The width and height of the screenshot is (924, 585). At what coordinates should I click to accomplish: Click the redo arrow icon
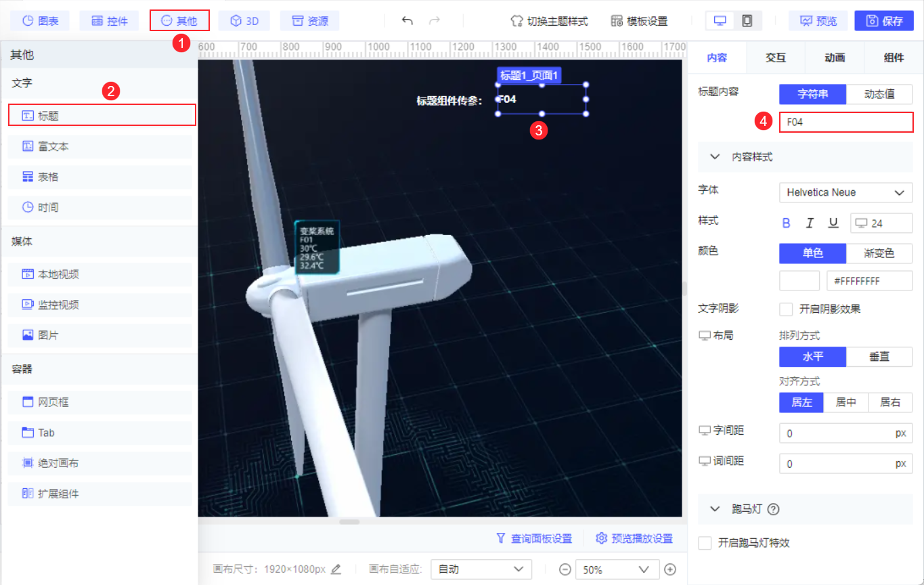[x=434, y=21]
